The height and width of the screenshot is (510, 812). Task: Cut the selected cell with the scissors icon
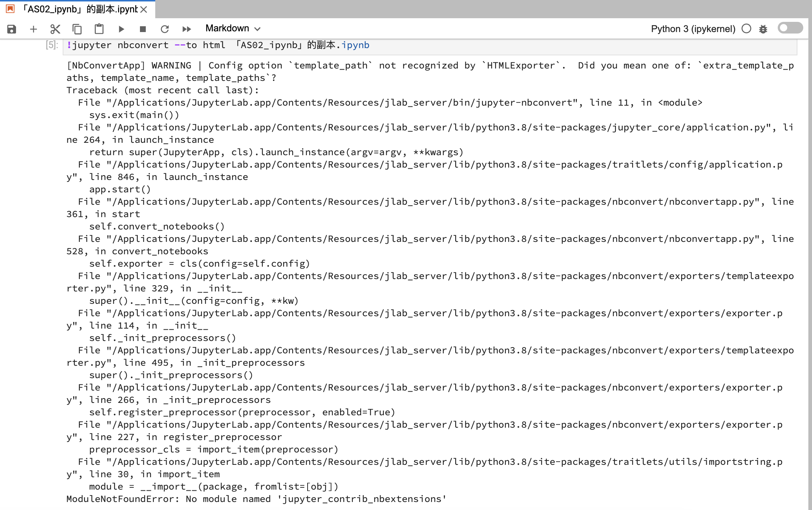pyautogui.click(x=55, y=29)
